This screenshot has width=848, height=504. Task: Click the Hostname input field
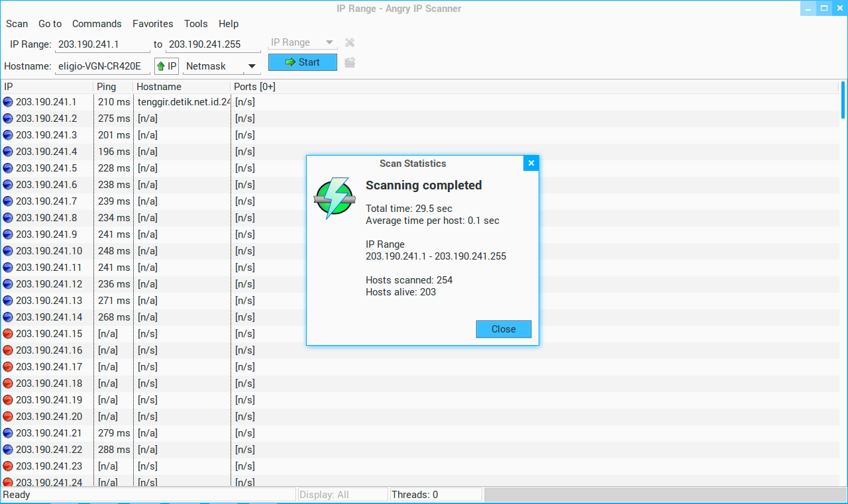click(102, 66)
